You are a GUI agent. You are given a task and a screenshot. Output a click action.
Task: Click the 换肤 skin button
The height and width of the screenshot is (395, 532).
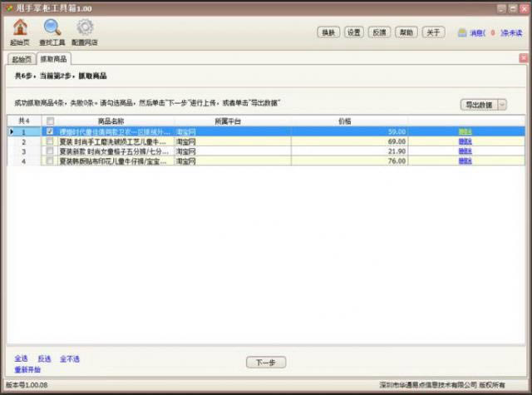[x=329, y=32]
